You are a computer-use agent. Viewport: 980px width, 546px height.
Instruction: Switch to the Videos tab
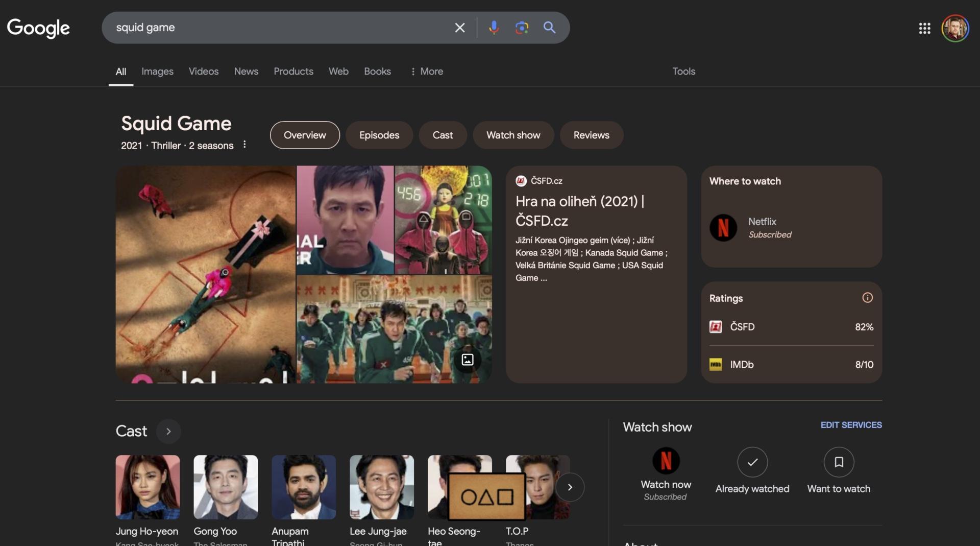tap(204, 72)
